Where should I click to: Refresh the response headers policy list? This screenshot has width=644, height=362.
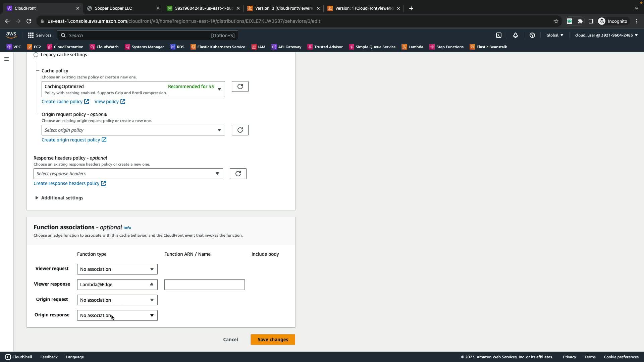coord(238,174)
